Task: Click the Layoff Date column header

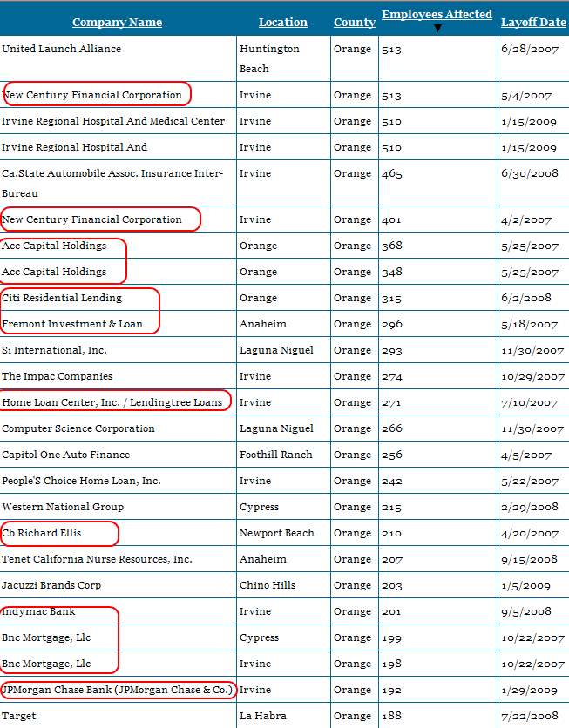Action: point(533,23)
